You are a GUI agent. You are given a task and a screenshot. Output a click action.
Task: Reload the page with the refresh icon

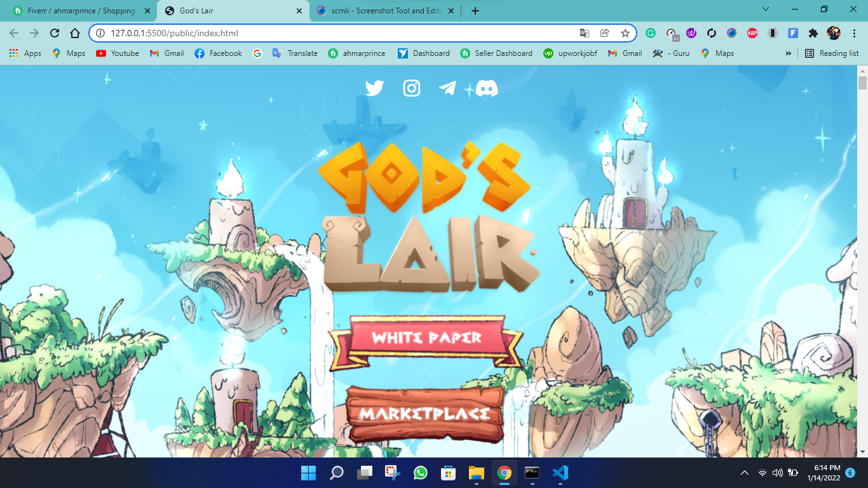tap(55, 33)
